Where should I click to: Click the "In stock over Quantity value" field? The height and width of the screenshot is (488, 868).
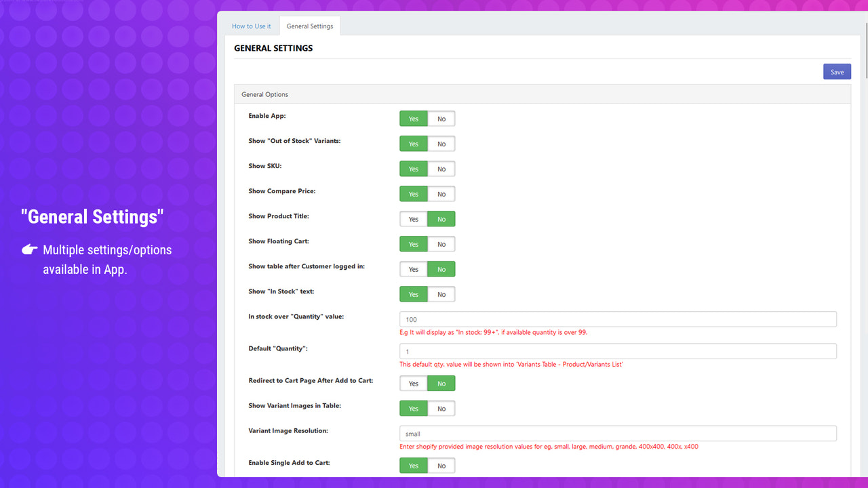[x=617, y=319]
